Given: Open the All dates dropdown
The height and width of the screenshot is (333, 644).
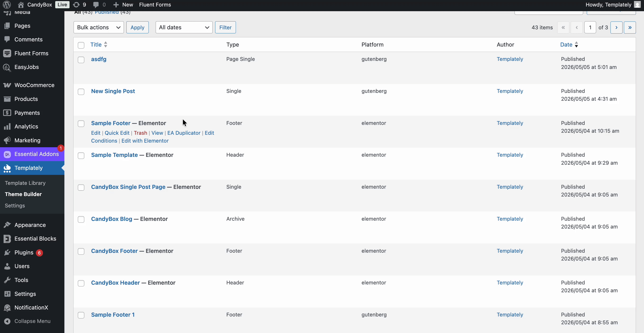Looking at the screenshot, I should (x=184, y=27).
